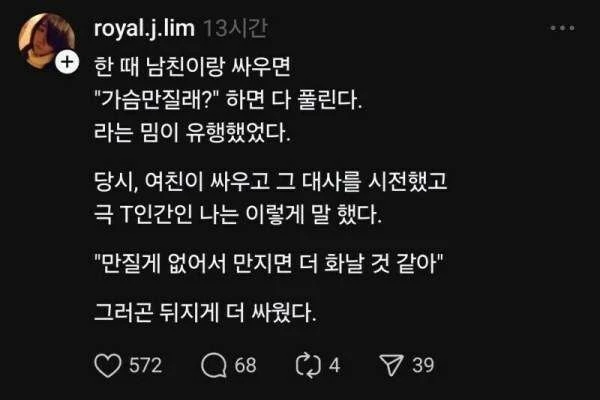Click the share count 39

(423, 365)
